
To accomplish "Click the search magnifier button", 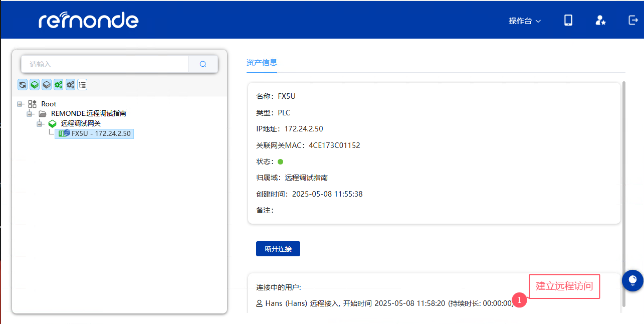I will [x=203, y=64].
